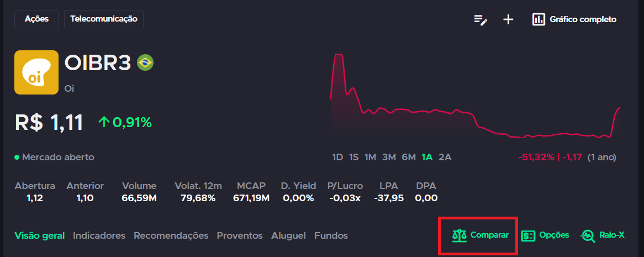
Task: Click the DPA value 0,00
Action: click(x=426, y=198)
